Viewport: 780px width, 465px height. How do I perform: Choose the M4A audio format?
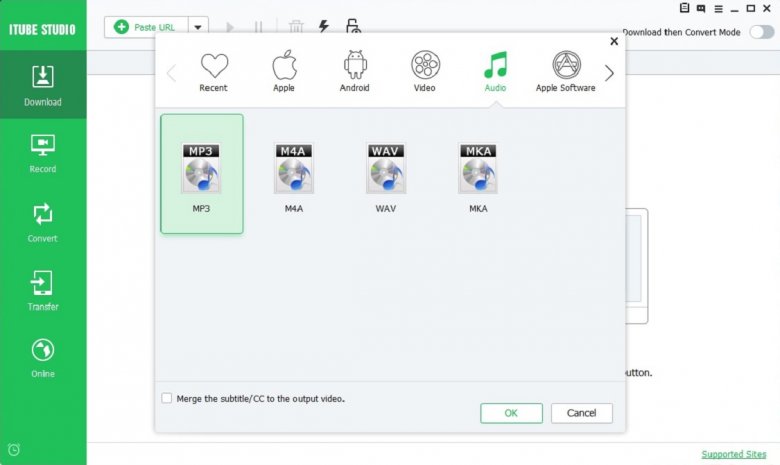(294, 178)
